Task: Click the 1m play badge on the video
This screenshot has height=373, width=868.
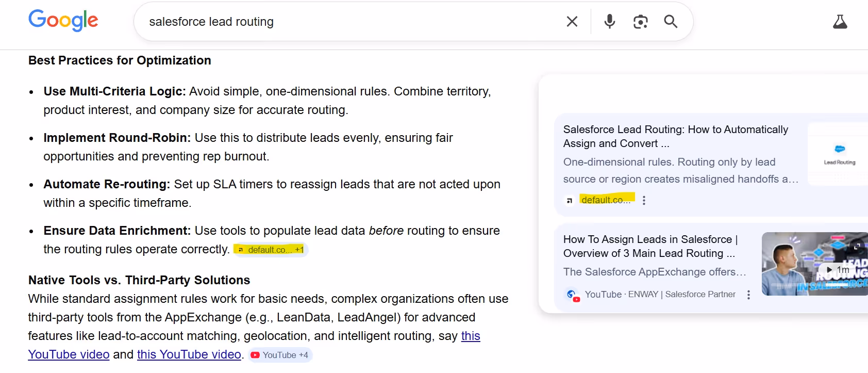Action: pyautogui.click(x=838, y=269)
